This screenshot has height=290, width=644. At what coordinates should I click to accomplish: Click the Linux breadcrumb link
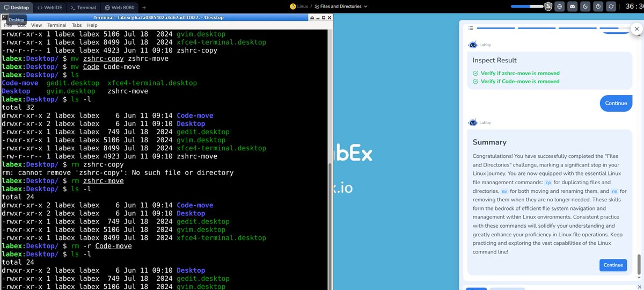pos(303,6)
